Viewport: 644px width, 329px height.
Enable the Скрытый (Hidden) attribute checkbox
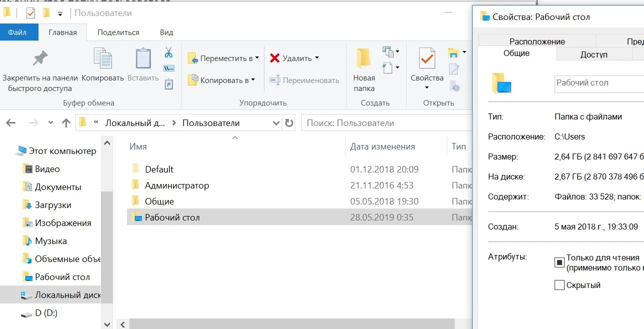(x=559, y=285)
